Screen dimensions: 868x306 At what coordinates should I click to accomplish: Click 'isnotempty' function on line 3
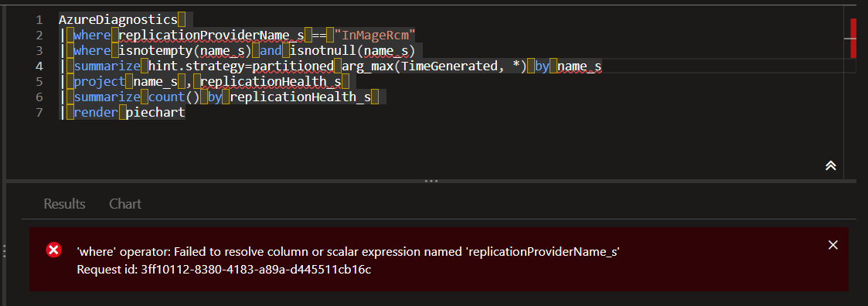pyautogui.click(x=156, y=51)
